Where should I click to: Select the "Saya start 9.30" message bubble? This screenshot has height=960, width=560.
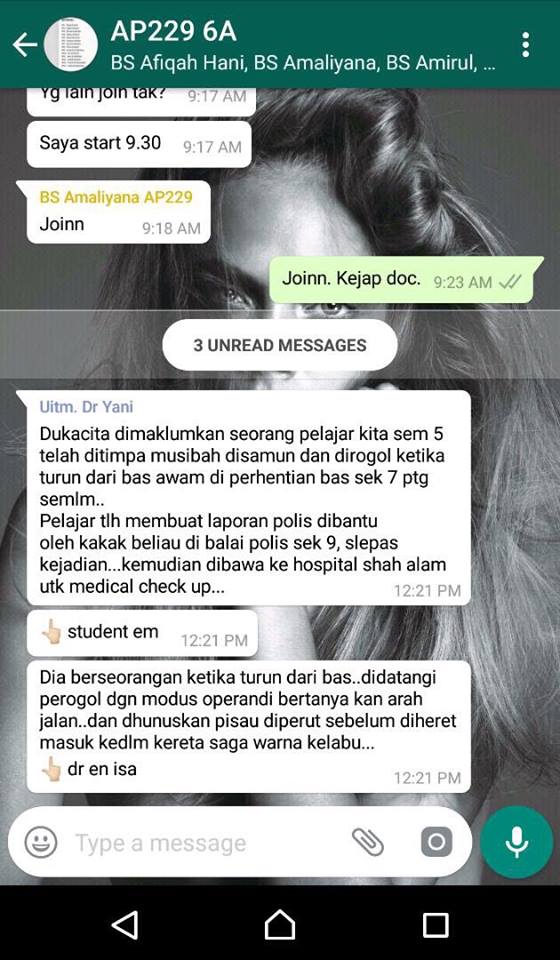coord(139,144)
